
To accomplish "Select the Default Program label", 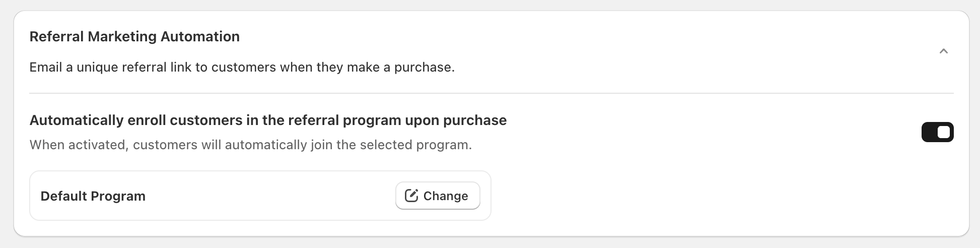I will tap(93, 196).
